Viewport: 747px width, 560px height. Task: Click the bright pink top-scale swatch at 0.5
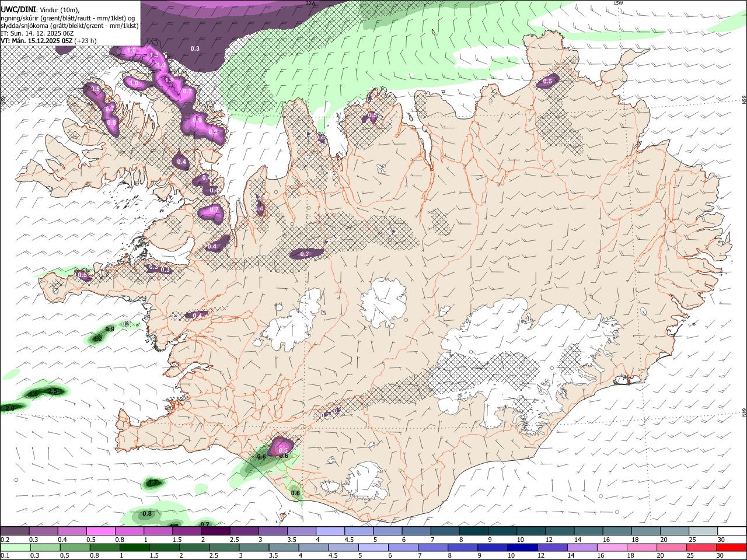101,530
